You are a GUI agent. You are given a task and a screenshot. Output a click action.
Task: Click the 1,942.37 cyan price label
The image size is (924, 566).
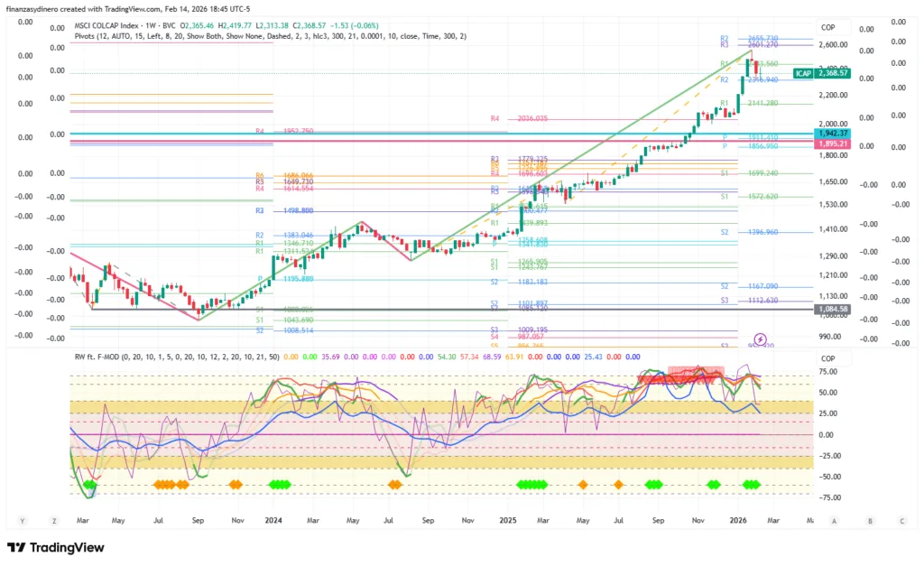pyautogui.click(x=830, y=133)
